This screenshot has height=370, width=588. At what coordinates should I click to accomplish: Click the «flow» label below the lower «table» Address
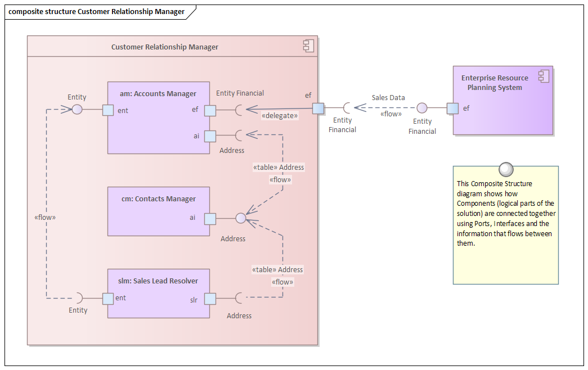pyautogui.click(x=282, y=282)
